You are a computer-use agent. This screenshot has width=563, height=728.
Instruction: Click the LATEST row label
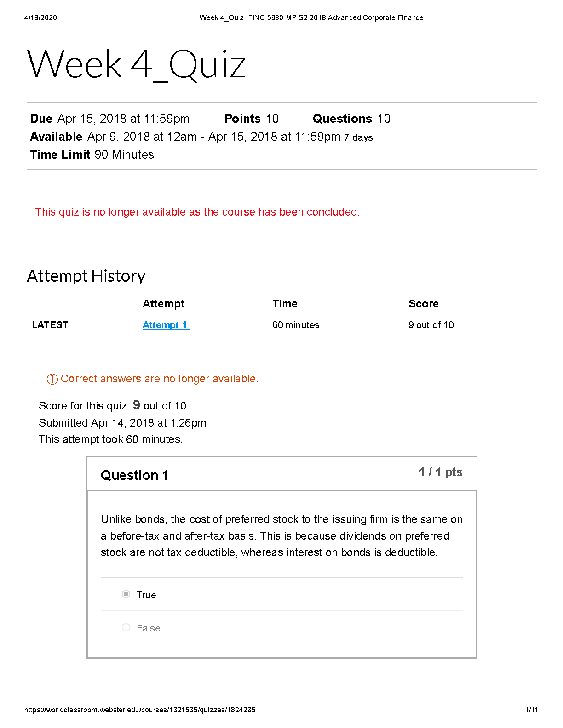(x=50, y=325)
